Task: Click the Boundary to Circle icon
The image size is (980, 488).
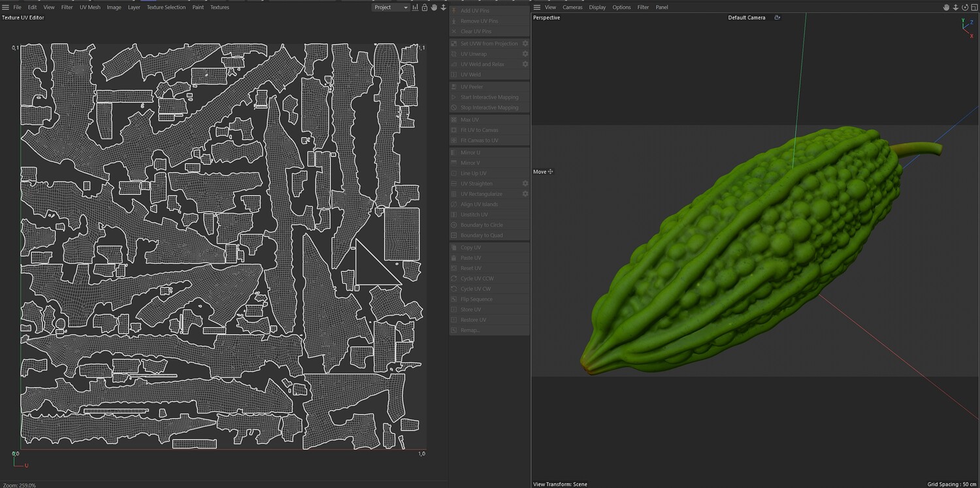Action: 454,225
